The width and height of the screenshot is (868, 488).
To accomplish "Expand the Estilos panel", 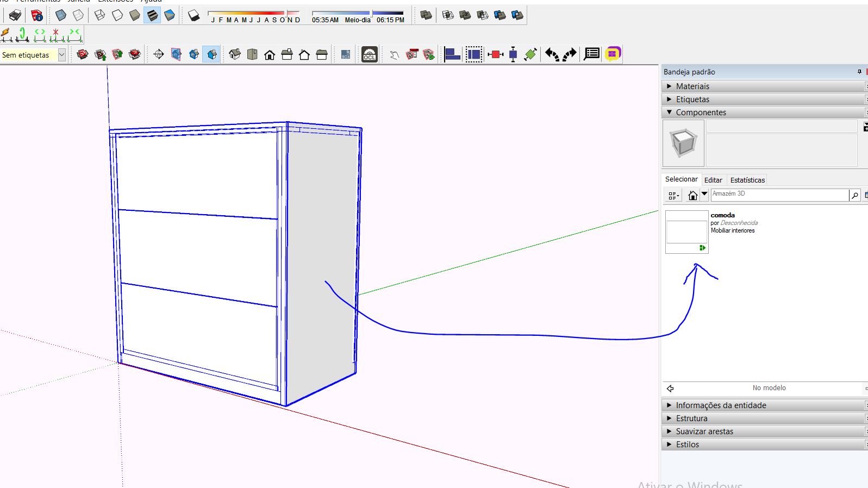I will click(764, 444).
